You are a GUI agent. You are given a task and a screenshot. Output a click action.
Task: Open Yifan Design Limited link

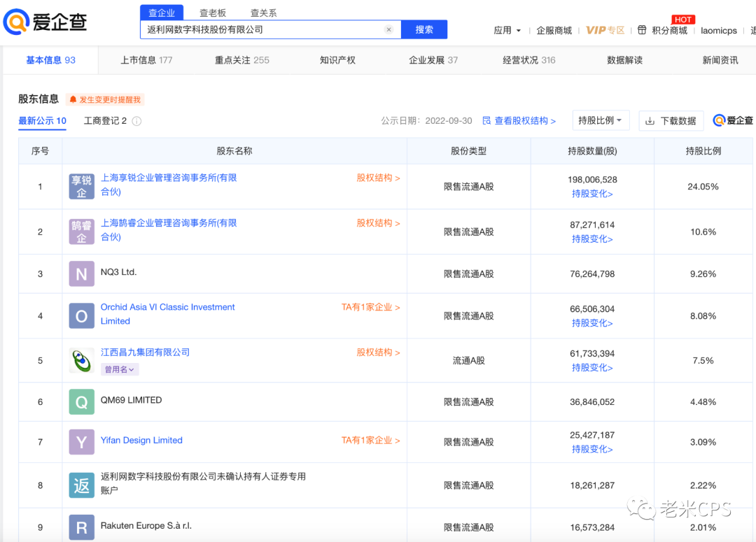pyautogui.click(x=141, y=441)
